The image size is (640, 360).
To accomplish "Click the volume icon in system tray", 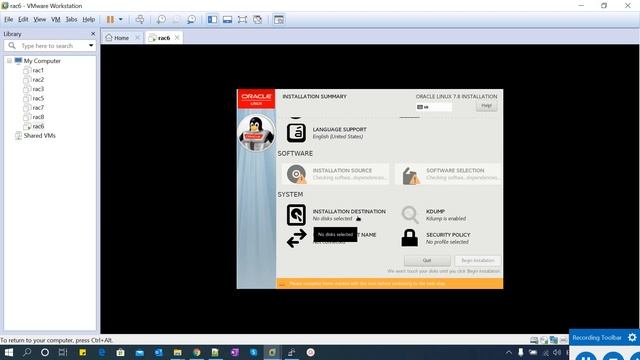I will pos(557,352).
